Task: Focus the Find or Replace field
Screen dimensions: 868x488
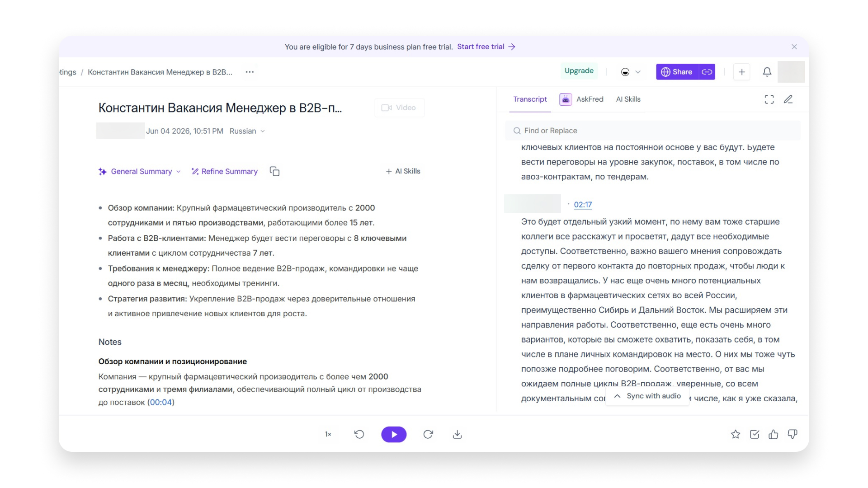Action: (652, 131)
